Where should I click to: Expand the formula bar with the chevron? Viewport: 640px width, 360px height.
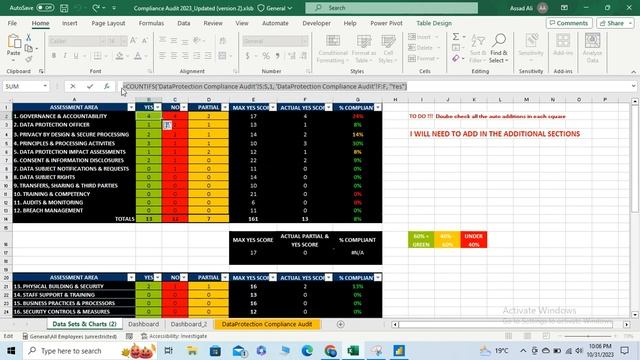pyautogui.click(x=633, y=86)
